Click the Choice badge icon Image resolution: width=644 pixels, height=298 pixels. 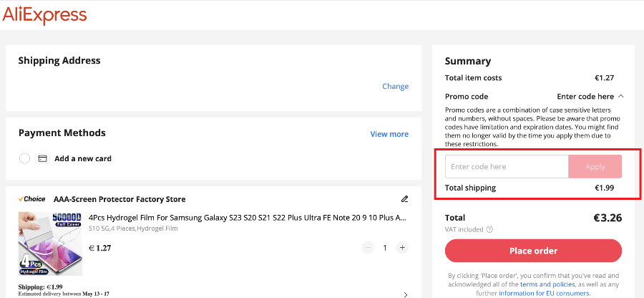click(31, 199)
